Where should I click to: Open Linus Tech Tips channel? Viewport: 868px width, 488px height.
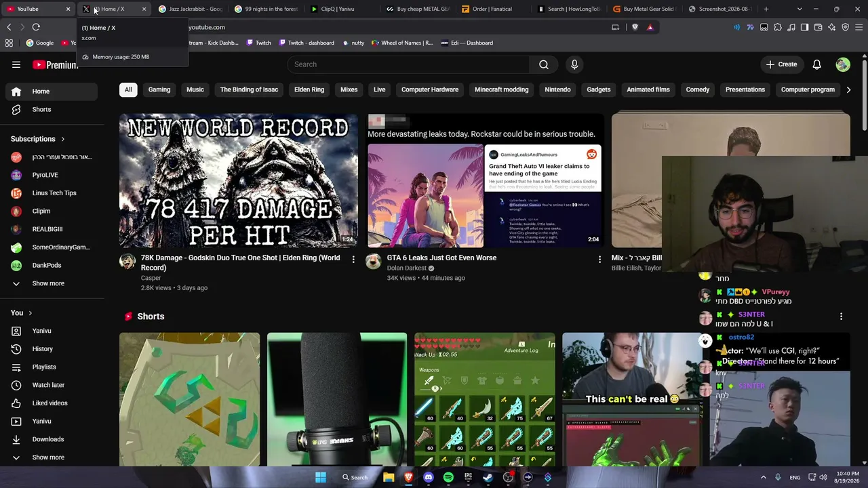tap(52, 193)
